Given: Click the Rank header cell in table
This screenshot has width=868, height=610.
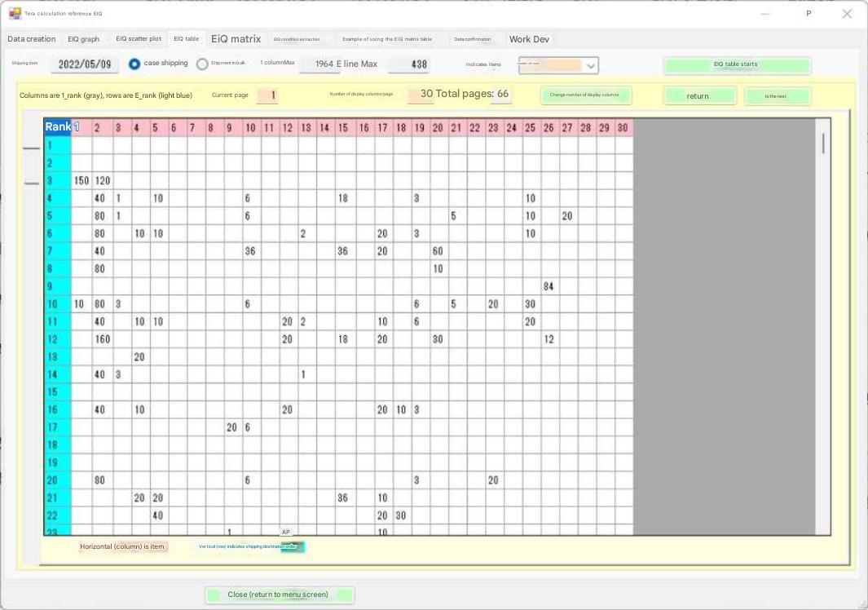Looking at the screenshot, I should tap(57, 127).
